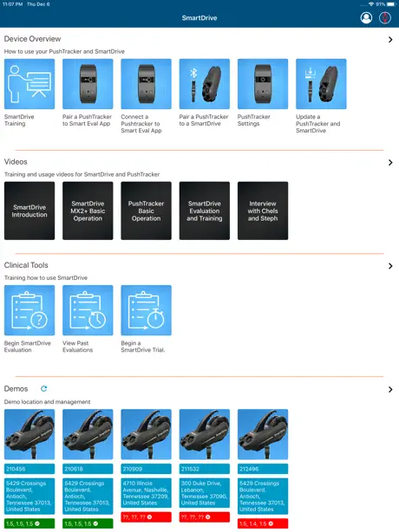Expand the Clinical Tools section chevron
This screenshot has height=532, width=399.
point(390,266)
